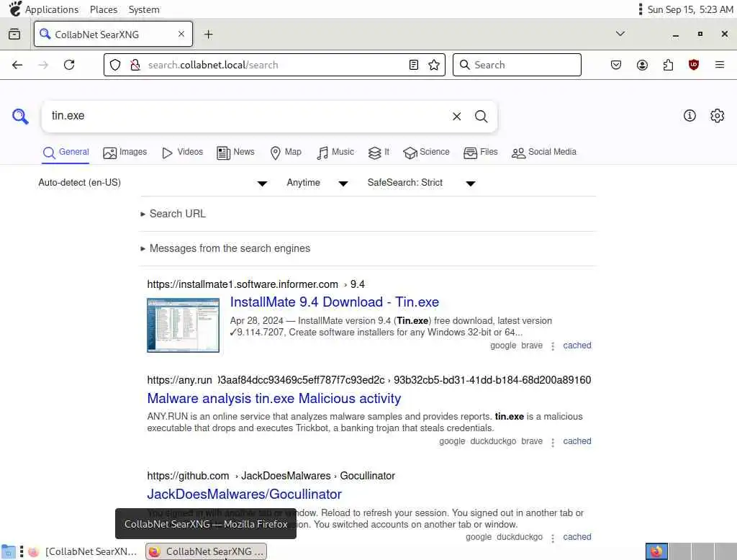Switch to News category

click(235, 153)
